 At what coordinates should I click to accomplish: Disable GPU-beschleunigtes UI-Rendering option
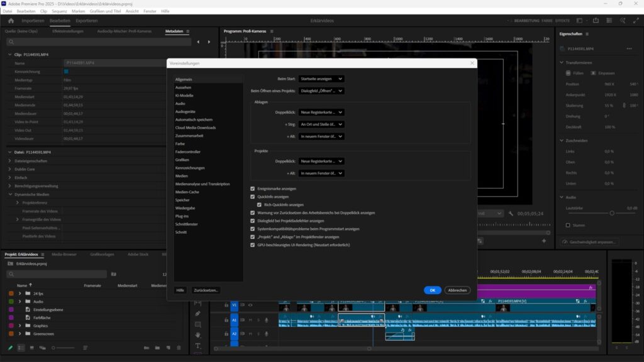pos(253,245)
